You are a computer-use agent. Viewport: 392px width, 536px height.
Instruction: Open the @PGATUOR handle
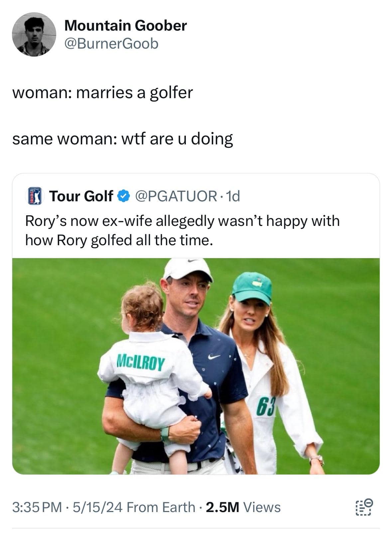pos(176,196)
